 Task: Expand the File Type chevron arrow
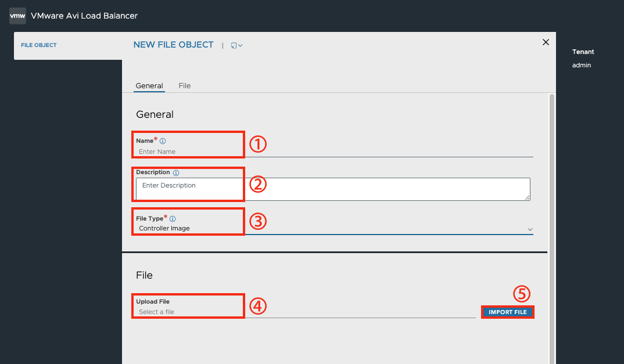(530, 229)
